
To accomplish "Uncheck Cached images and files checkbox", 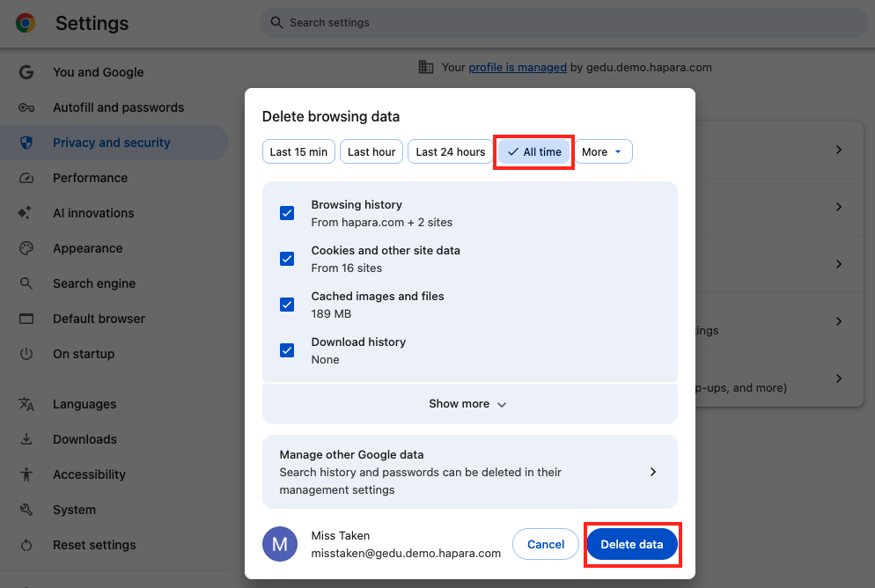I will (287, 305).
